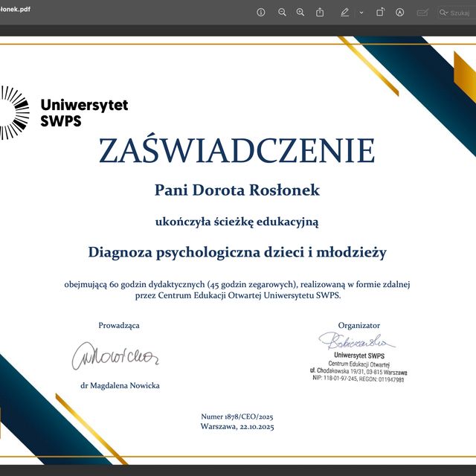Click the SWPS sunburst logo emblem

pos(15,112)
